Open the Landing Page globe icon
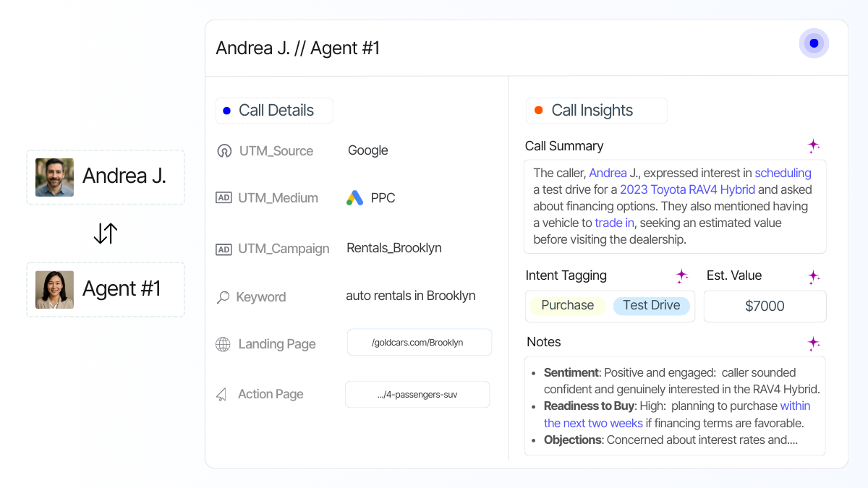 [x=224, y=344]
